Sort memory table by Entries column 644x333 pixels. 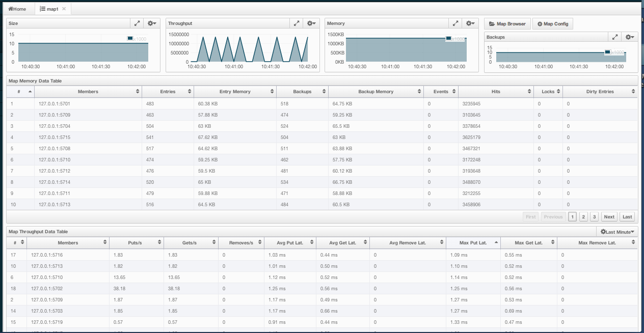point(168,92)
